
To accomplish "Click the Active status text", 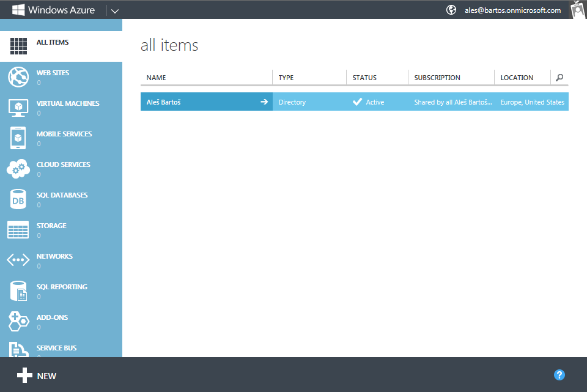I will (x=375, y=102).
